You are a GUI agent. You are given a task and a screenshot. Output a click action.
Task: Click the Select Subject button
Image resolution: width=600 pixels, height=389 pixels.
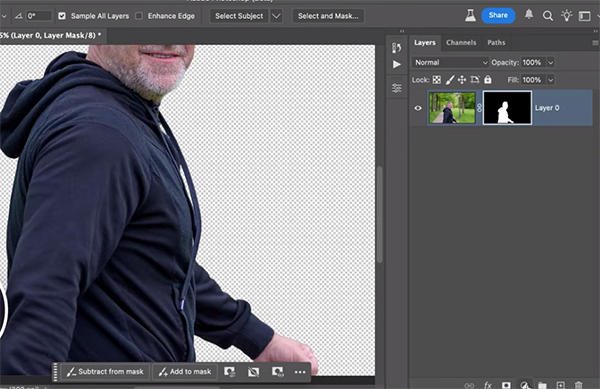(x=239, y=16)
